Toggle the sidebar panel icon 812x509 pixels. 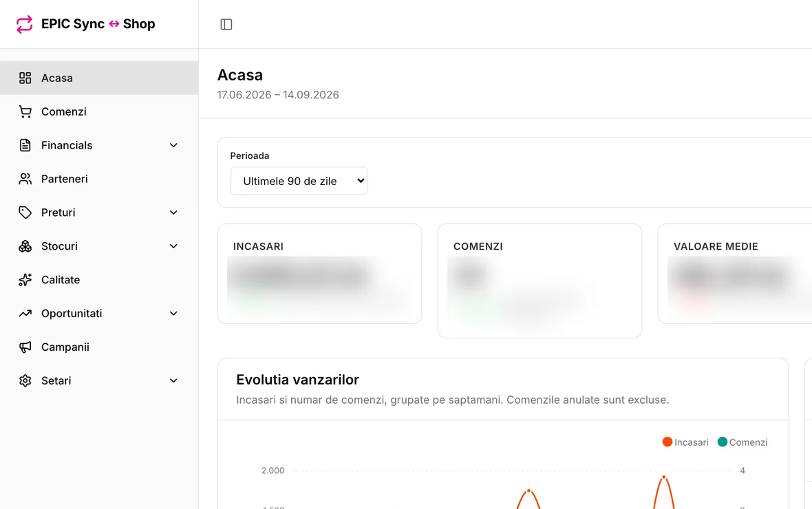(x=226, y=24)
